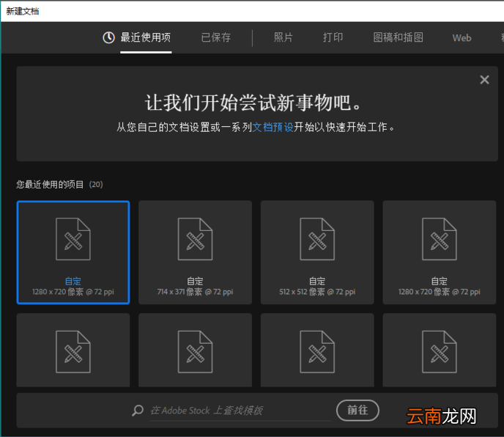Image resolution: width=504 pixels, height=437 pixels.
Task: Click the 您最近使用的项目 (20) heading
Action: point(59,184)
